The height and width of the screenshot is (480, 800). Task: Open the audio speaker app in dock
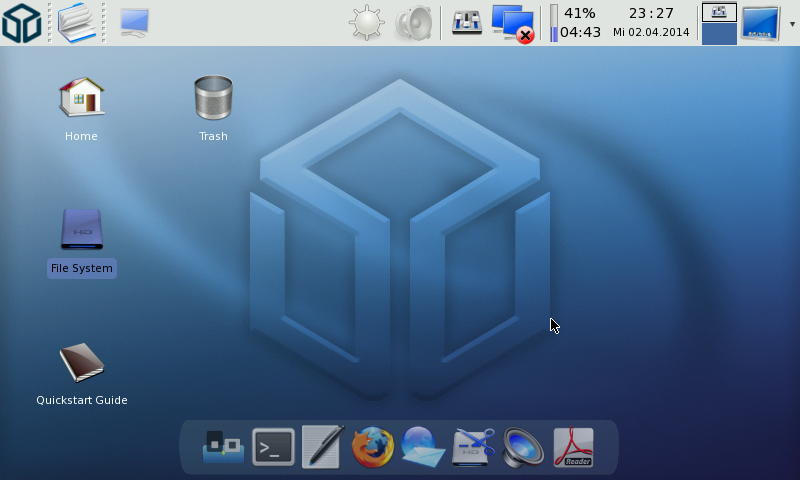[523, 447]
